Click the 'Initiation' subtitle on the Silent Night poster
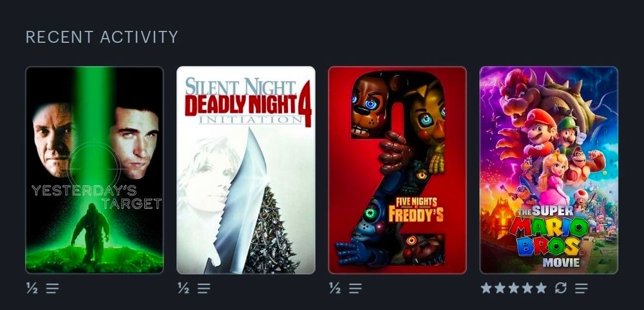The image size is (644, 310). click(251, 120)
